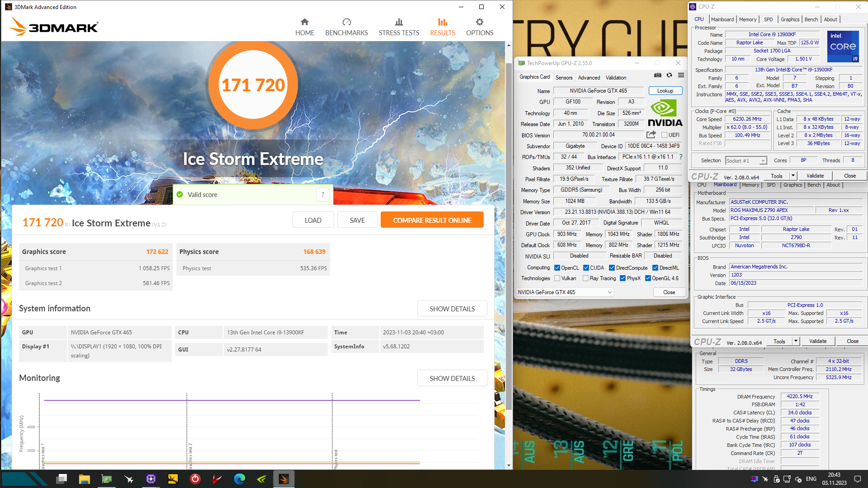Toggle the DirectML checkbox

tap(655, 268)
